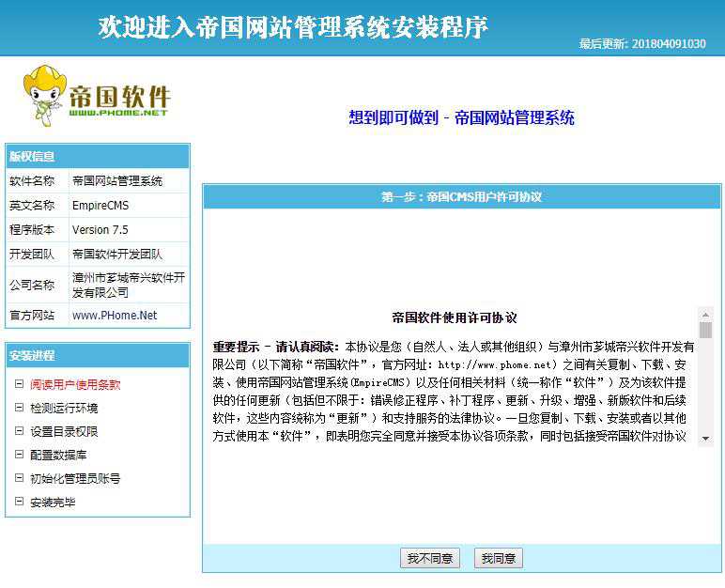Screen dimensions: 725x588
Task: Click the 想到即可做到 slogan heading
Action: click(x=461, y=117)
